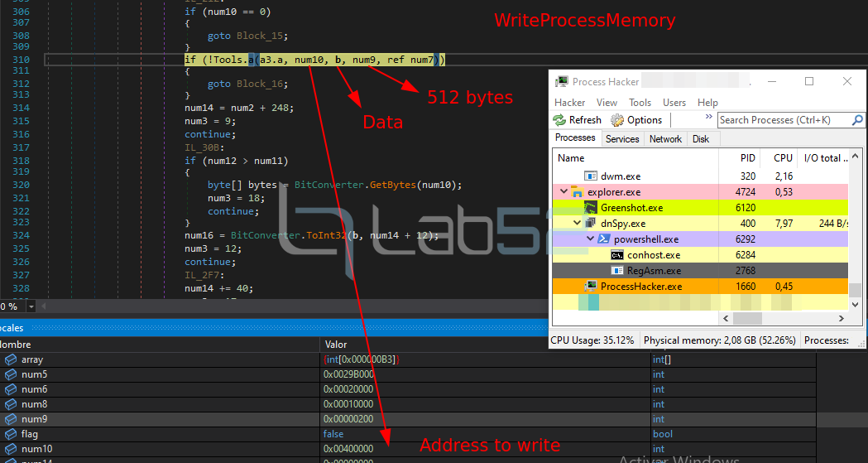Select the Greenshot.exe process icon

click(x=590, y=208)
